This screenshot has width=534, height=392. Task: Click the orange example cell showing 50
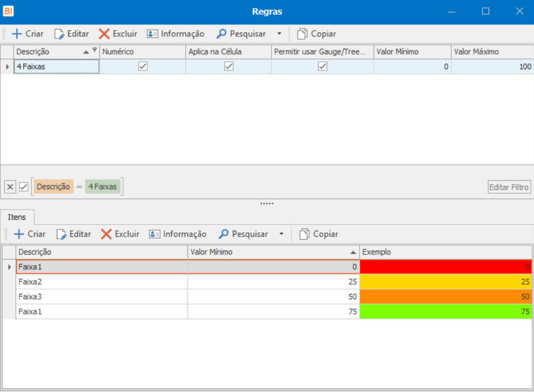(x=446, y=297)
